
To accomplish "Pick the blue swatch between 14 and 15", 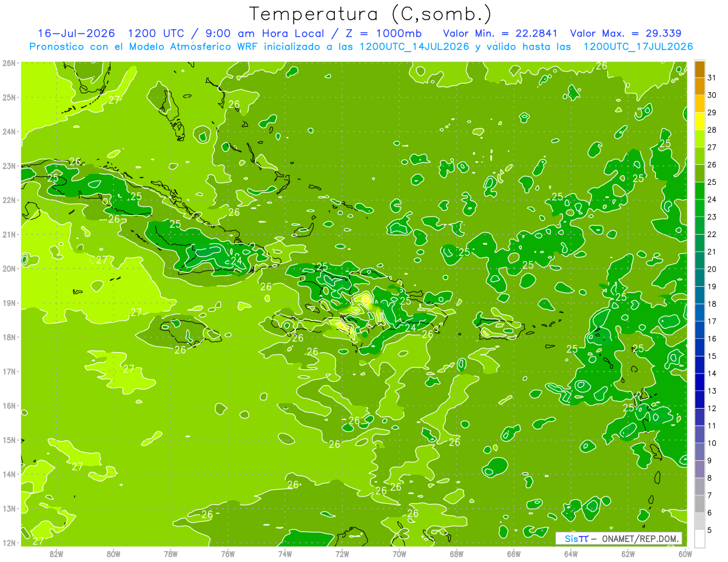I will coord(699,364).
